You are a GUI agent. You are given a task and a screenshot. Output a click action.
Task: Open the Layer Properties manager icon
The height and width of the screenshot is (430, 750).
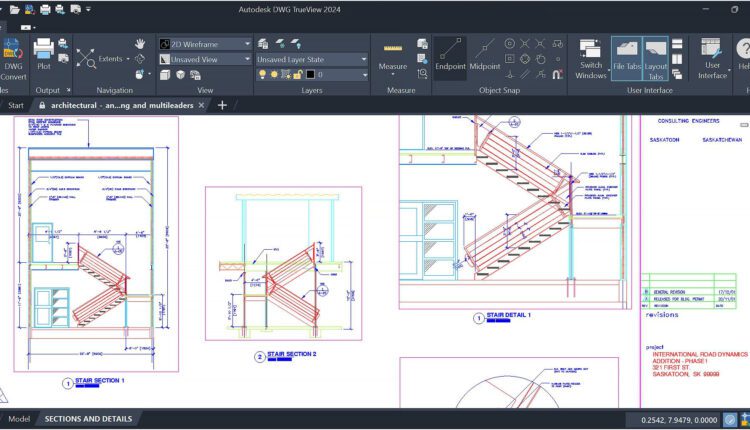pyautogui.click(x=263, y=44)
